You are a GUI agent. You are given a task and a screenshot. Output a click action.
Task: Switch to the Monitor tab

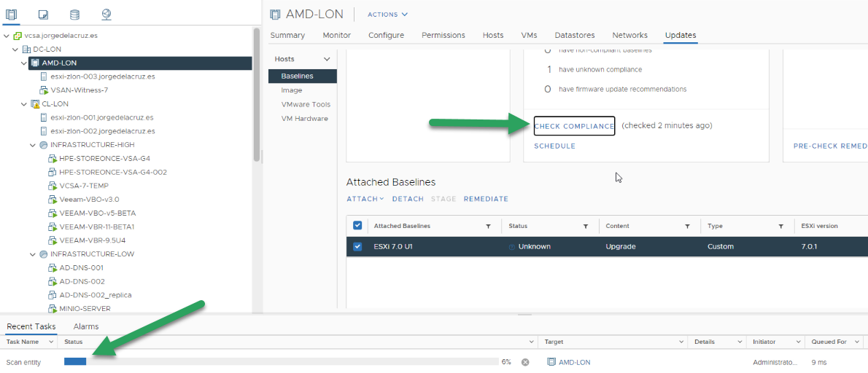336,36
